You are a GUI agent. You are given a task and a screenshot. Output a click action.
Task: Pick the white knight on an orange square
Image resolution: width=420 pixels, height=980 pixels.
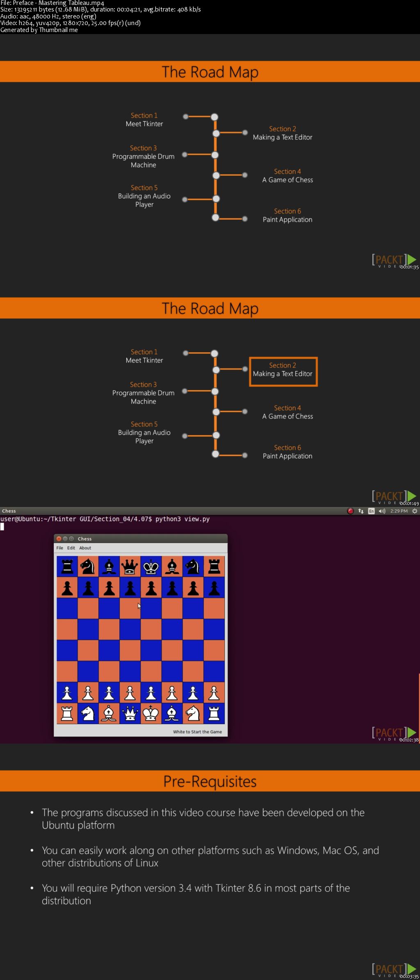pos(193,714)
